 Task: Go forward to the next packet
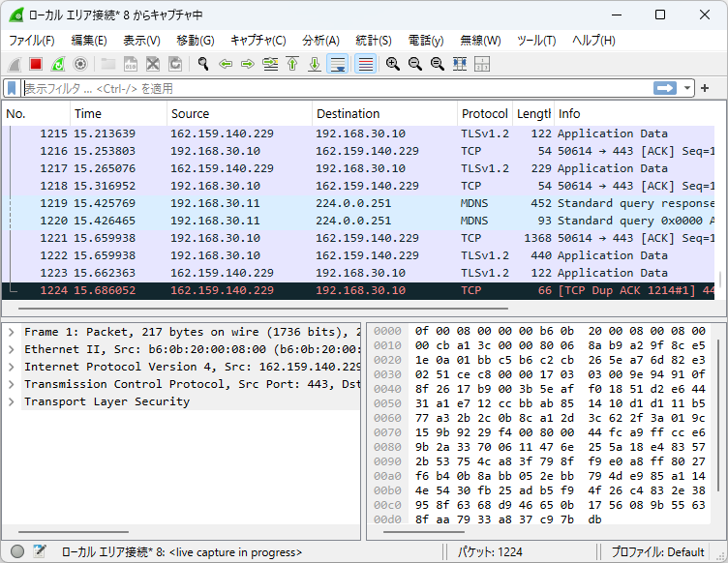point(248,64)
